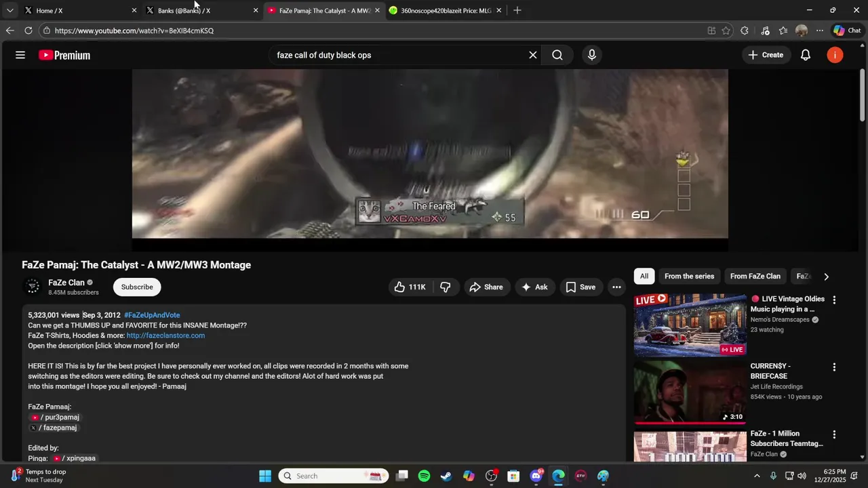Image resolution: width=868 pixels, height=488 pixels.
Task: Open pur3pamaj YouTube channel link
Action: tap(55, 418)
